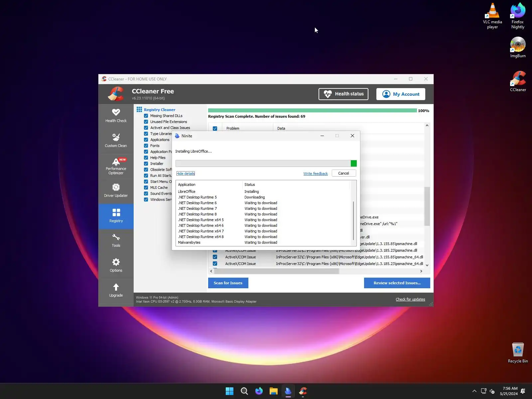This screenshot has height=399, width=532.
Task: Click the CCleaner logo in header
Action: point(116,94)
